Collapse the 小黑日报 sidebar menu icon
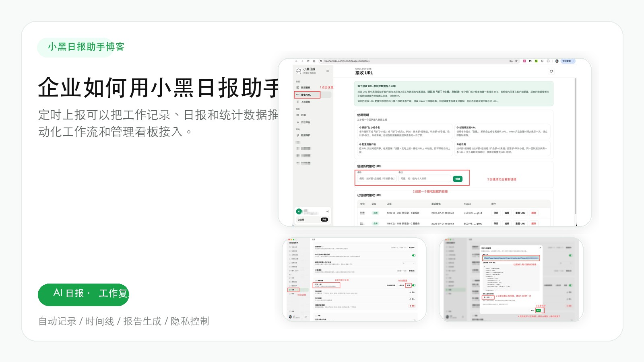Screen dimensions: 644x362 328,71
